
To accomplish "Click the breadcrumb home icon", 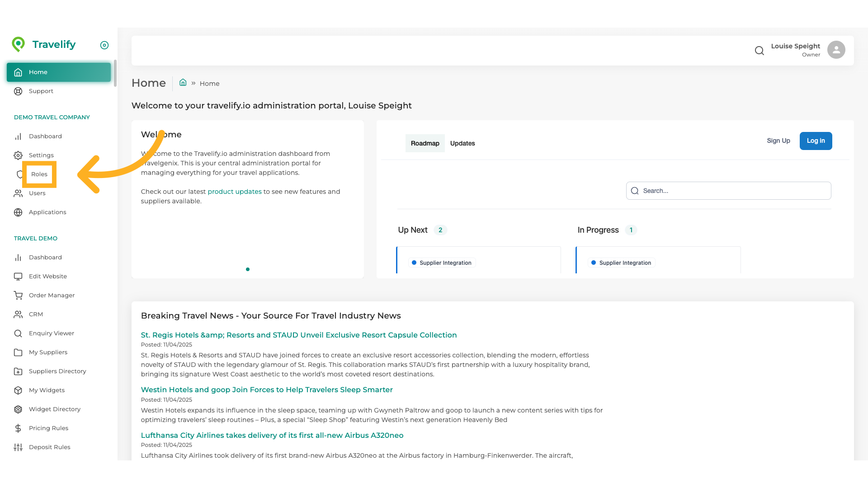I will coord(183,83).
